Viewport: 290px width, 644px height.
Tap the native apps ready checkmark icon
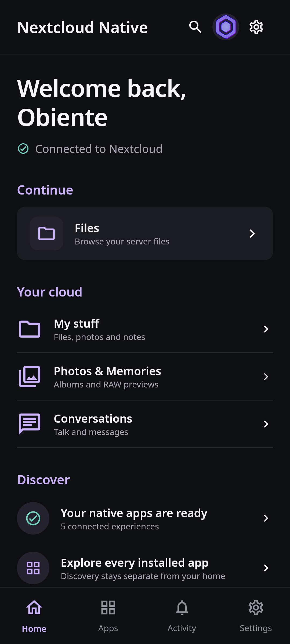pyautogui.click(x=33, y=518)
